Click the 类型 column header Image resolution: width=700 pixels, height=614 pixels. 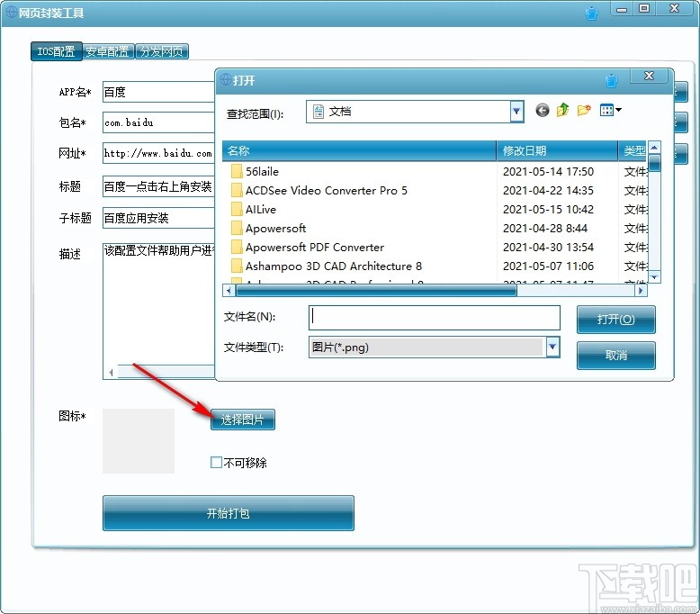click(x=633, y=151)
